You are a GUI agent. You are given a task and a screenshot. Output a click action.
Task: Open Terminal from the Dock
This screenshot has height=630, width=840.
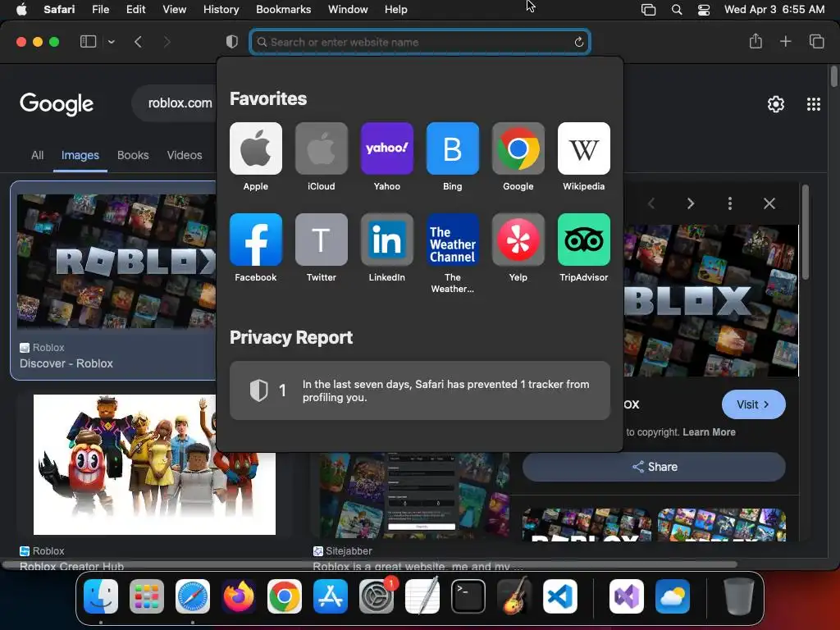468,596
